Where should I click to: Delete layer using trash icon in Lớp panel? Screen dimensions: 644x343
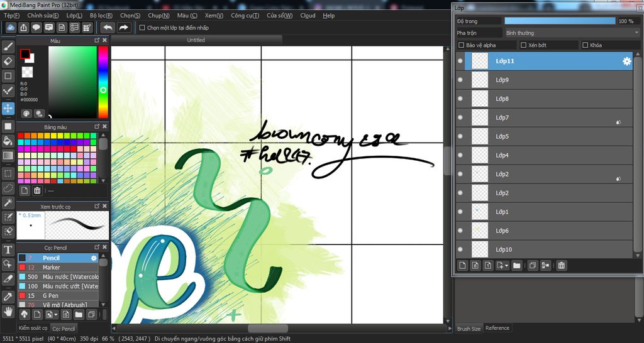pos(562,266)
